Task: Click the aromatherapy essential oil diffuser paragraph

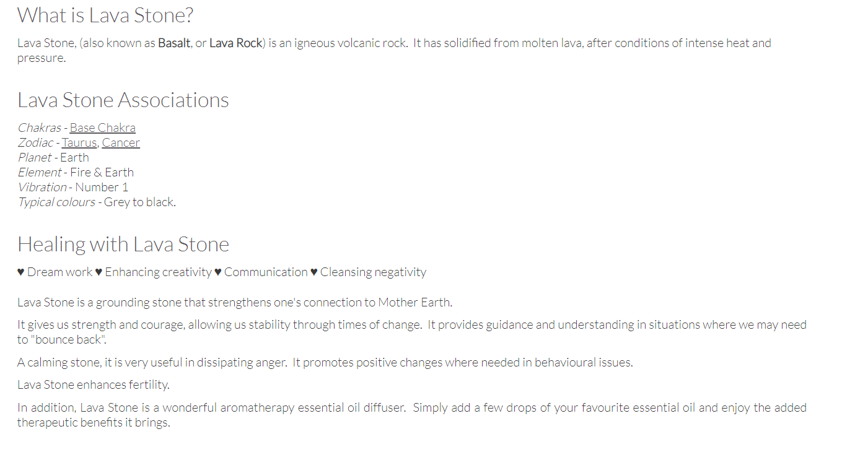Action: [412, 415]
